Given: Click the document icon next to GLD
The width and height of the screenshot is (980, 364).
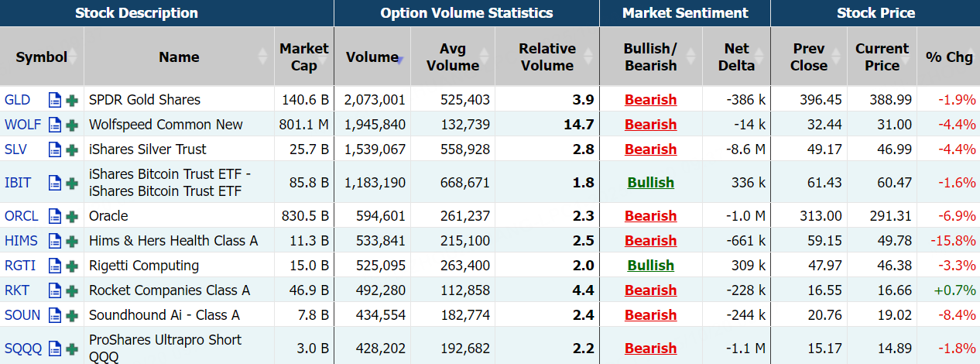Looking at the screenshot, I should pos(54,100).
